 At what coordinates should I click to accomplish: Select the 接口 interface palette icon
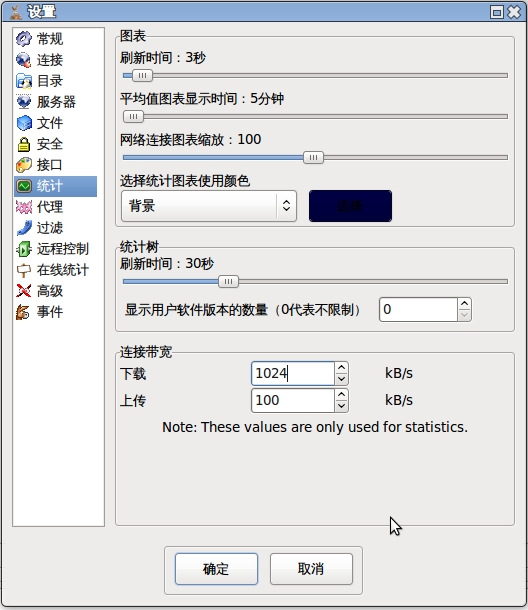click(x=24, y=165)
